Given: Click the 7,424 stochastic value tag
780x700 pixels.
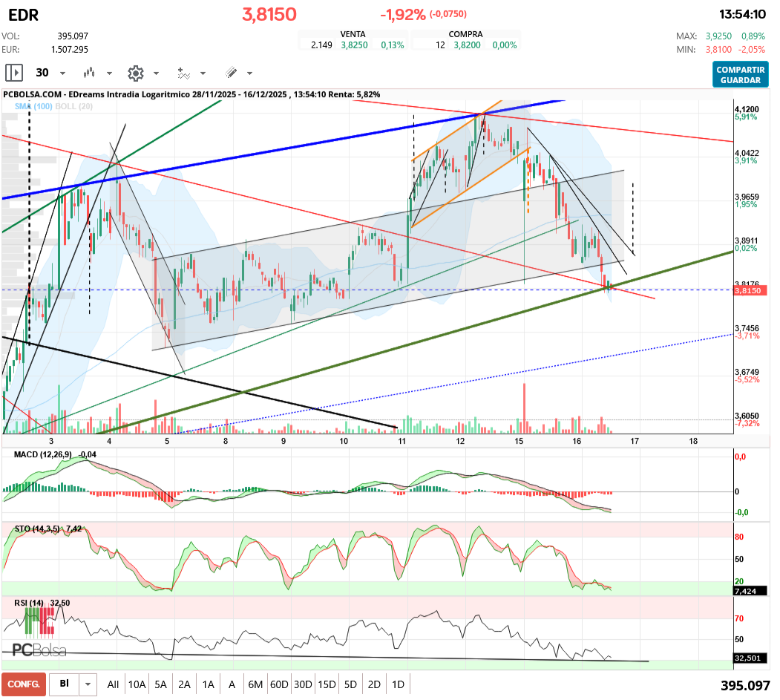Looking at the screenshot, I should pos(750,591).
